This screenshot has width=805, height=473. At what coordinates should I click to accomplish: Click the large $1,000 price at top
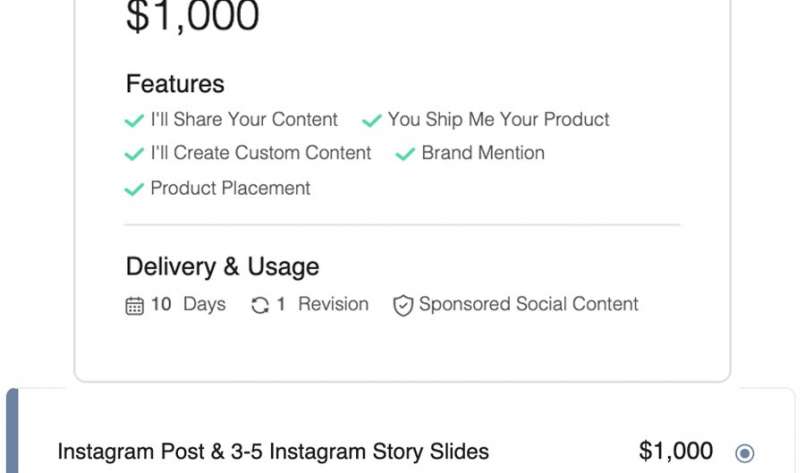193,16
